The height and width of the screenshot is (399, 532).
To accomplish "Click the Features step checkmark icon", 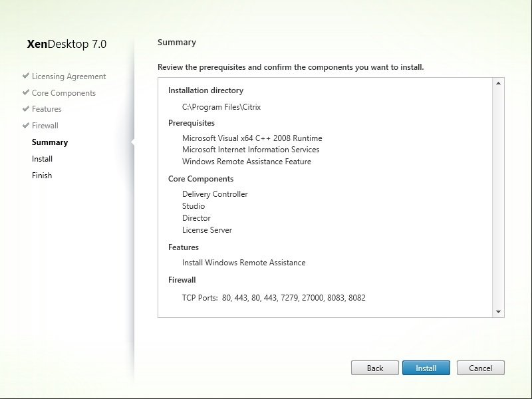I will 25,109.
